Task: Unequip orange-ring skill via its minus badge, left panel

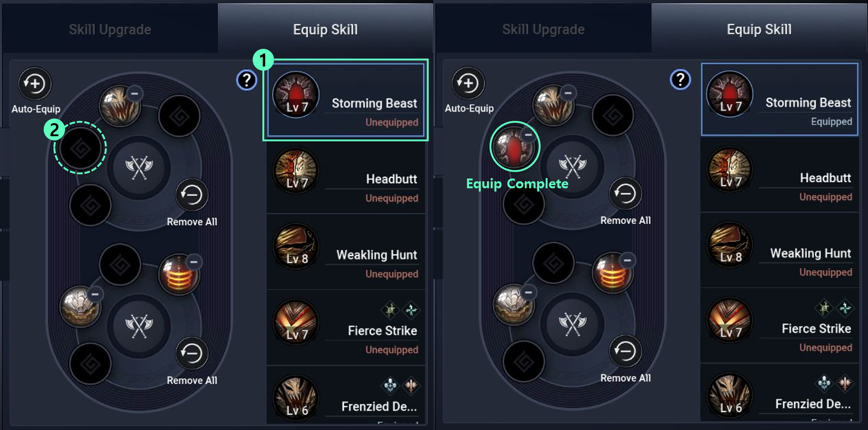Action: [194, 262]
